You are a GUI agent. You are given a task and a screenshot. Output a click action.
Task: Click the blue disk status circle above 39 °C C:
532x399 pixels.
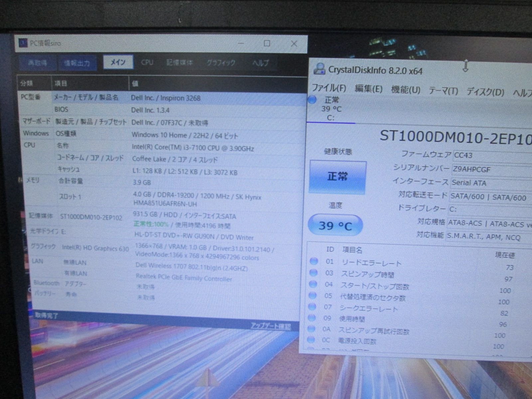pos(312,99)
